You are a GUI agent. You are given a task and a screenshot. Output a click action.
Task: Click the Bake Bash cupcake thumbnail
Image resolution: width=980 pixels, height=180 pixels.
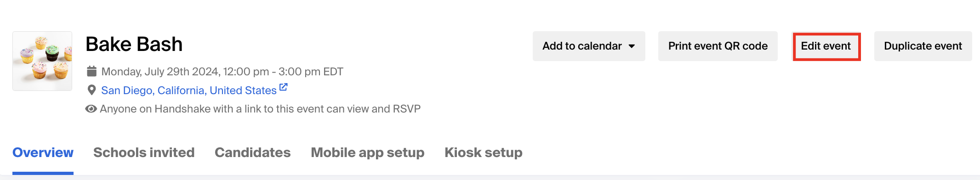(42, 61)
